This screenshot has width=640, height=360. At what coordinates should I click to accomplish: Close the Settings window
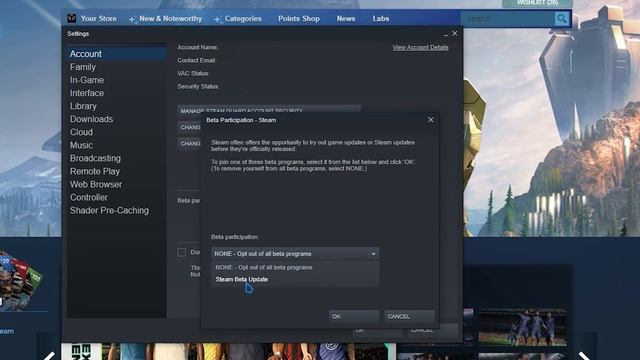455,33
